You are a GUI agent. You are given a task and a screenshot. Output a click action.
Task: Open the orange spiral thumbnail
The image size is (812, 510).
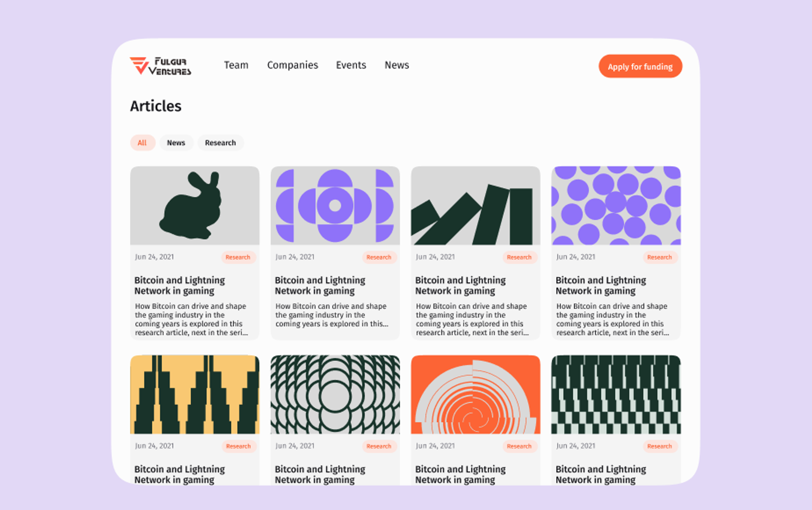[x=476, y=394]
